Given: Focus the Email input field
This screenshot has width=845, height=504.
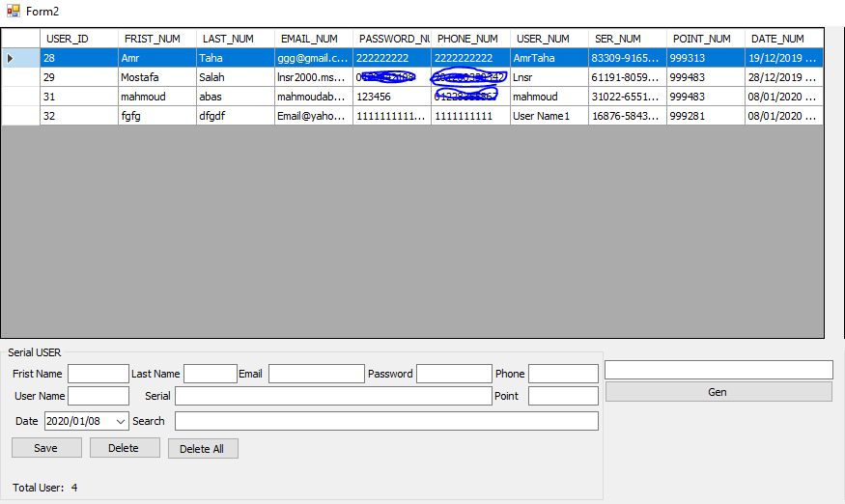Looking at the screenshot, I should 314,374.
